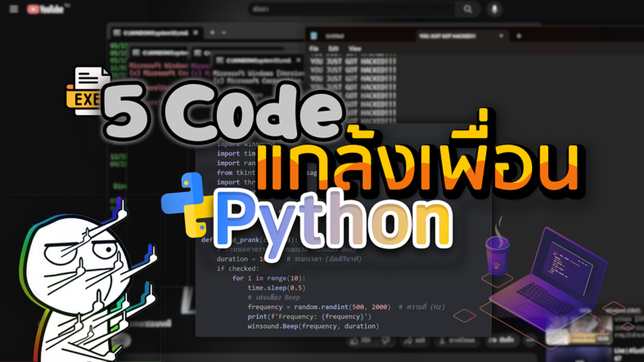The width and height of the screenshot is (644, 362).
Task: Open the Notepad Edit menu
Action: click(333, 48)
